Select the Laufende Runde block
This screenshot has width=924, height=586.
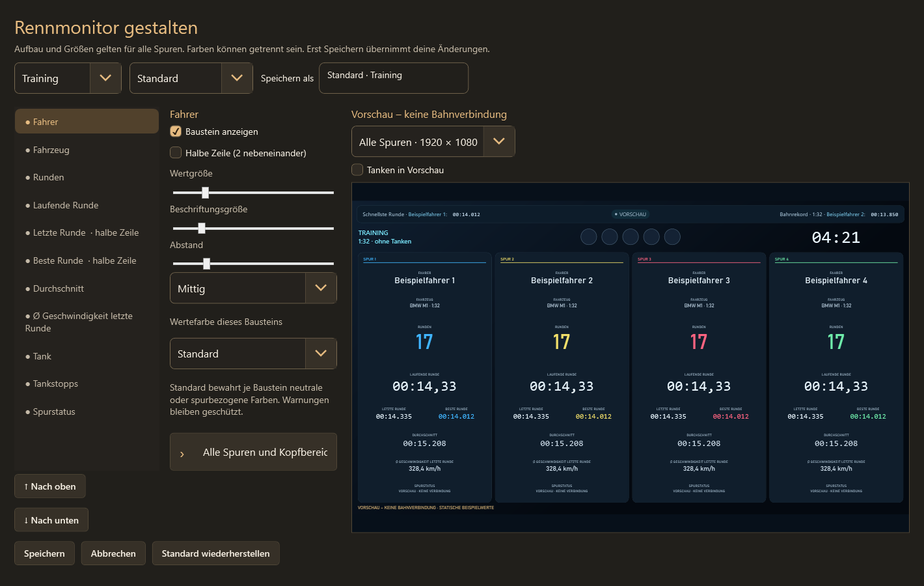coord(87,205)
